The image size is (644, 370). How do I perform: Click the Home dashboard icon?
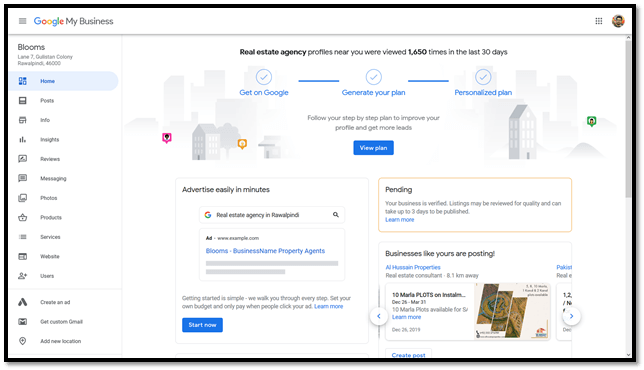point(23,81)
